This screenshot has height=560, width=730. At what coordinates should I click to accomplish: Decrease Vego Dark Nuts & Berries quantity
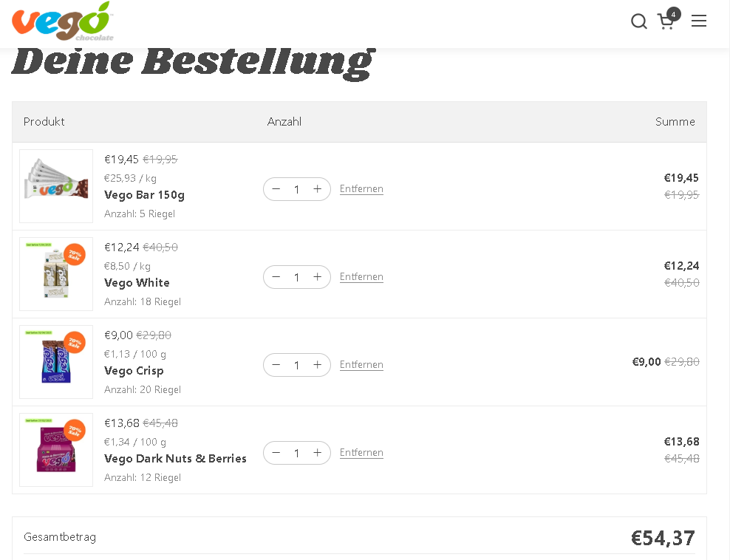(x=276, y=453)
